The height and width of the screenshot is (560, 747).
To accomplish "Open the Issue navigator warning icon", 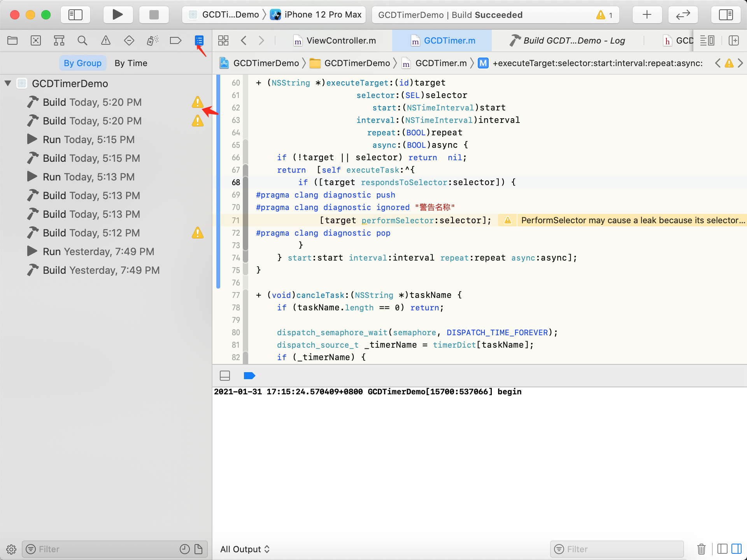I will point(105,40).
